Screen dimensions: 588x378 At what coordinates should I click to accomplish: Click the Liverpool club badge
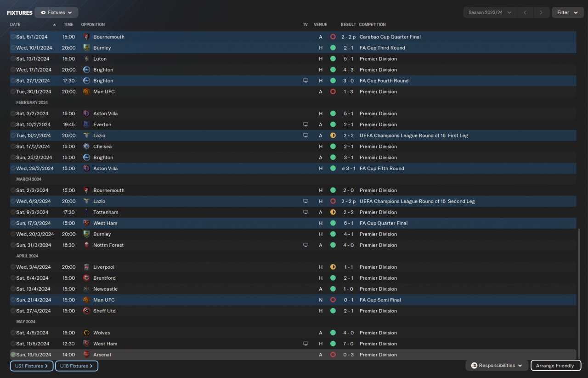(x=86, y=267)
